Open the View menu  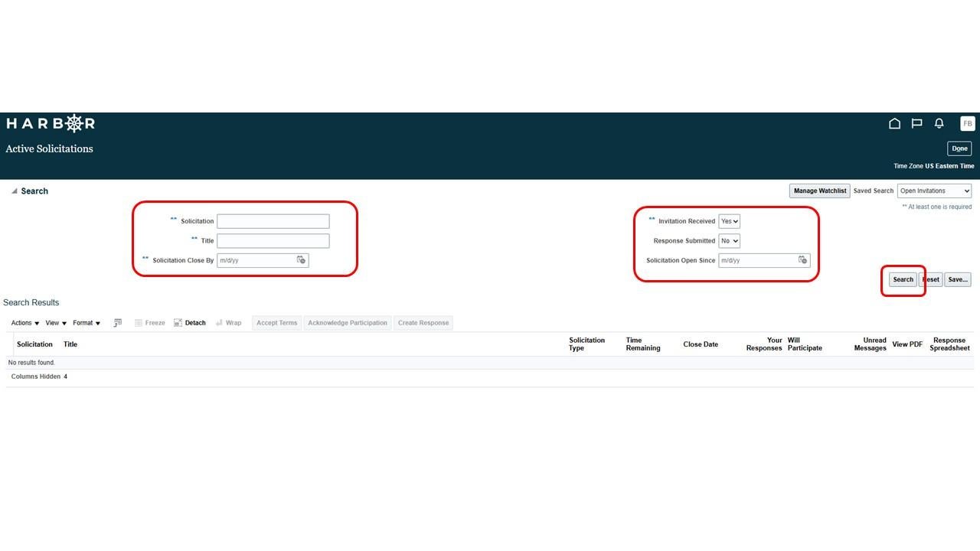[x=56, y=323]
